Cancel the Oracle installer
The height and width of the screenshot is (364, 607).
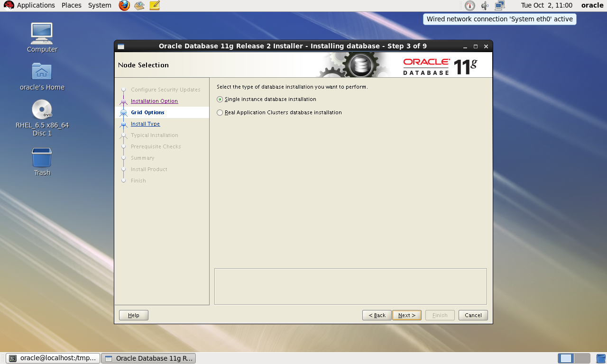pyautogui.click(x=473, y=315)
